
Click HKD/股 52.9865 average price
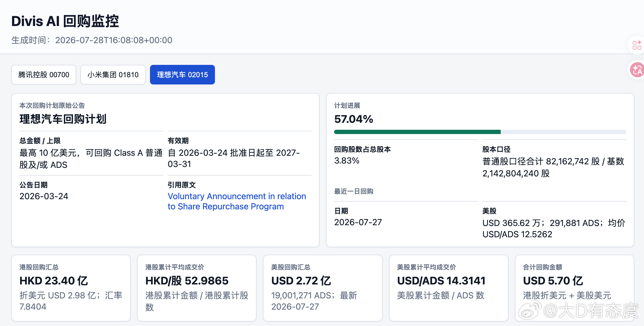[187, 281]
